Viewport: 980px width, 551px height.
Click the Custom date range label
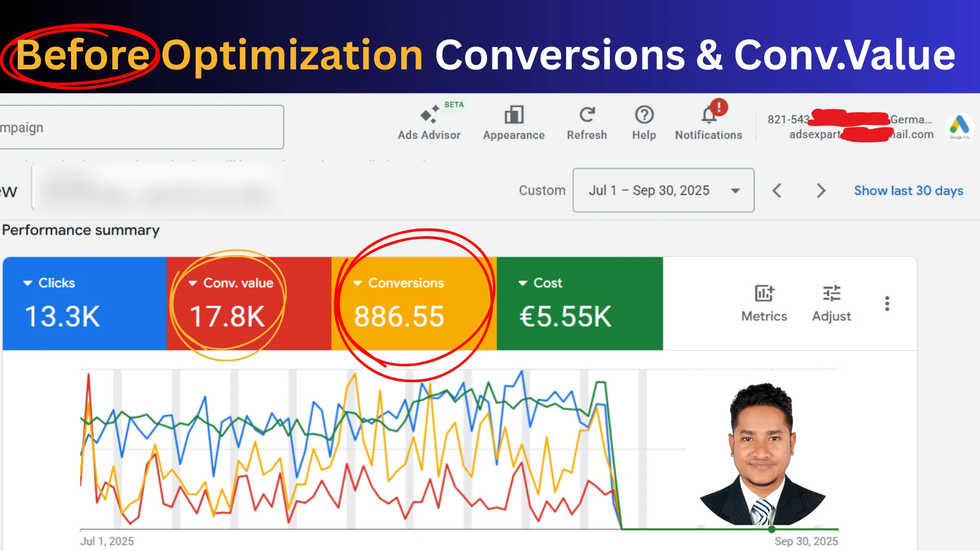click(542, 190)
